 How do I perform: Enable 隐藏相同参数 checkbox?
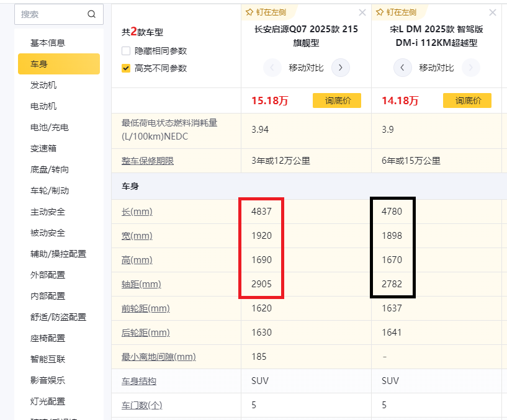point(126,51)
